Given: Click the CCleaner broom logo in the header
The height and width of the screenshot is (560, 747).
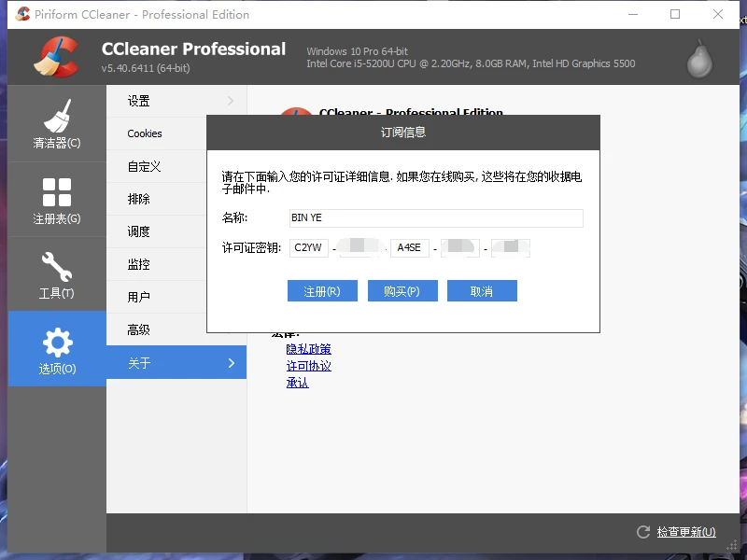Looking at the screenshot, I should coord(56,57).
